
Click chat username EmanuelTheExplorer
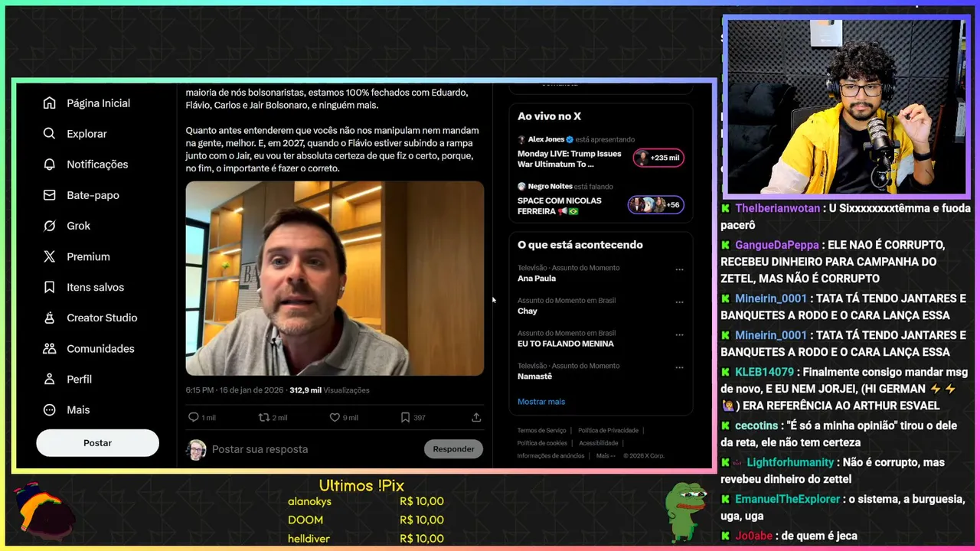coord(788,499)
